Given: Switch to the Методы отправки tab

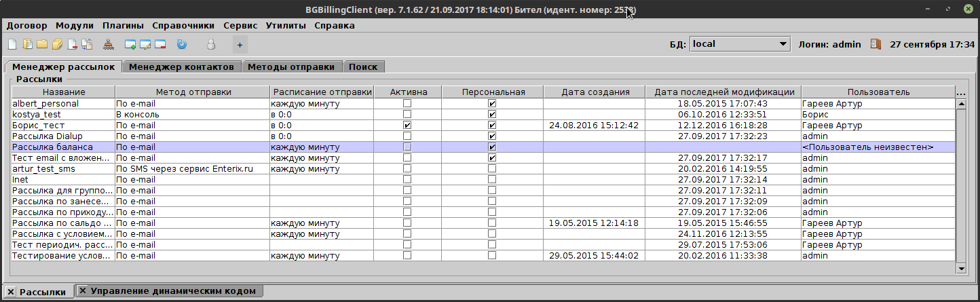Looking at the screenshot, I should (x=291, y=67).
